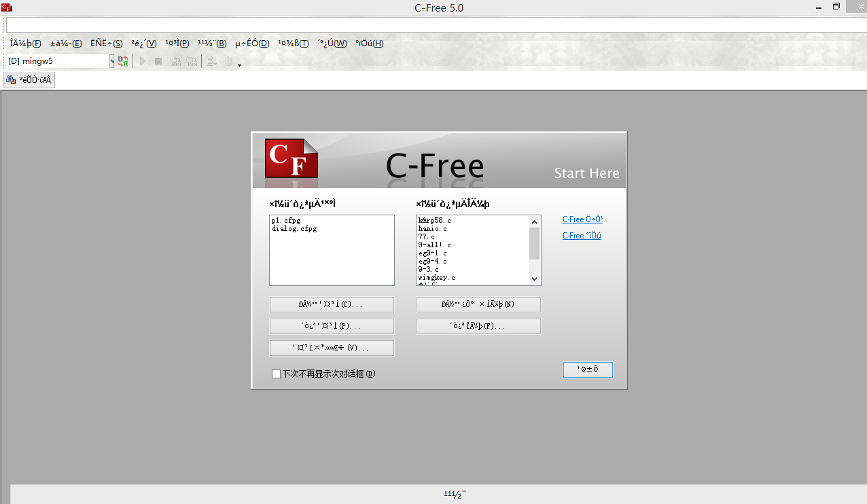Click the close button at the dialog's bottom right
Screen dimensions: 867x504
(588, 370)
